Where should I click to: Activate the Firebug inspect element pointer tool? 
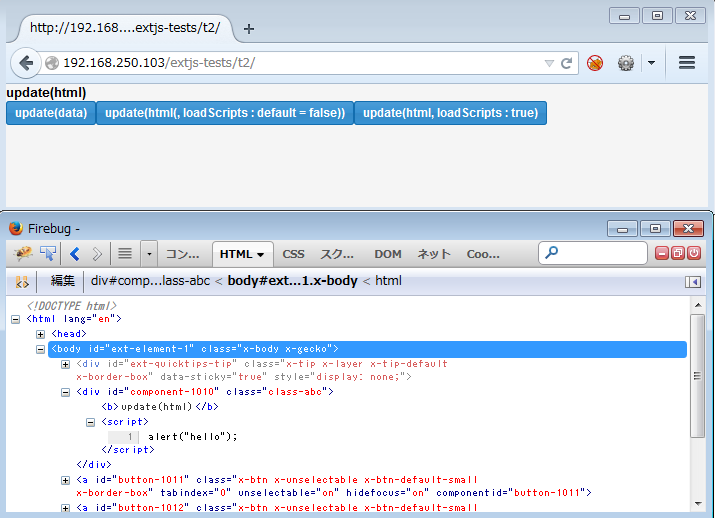(x=48, y=254)
